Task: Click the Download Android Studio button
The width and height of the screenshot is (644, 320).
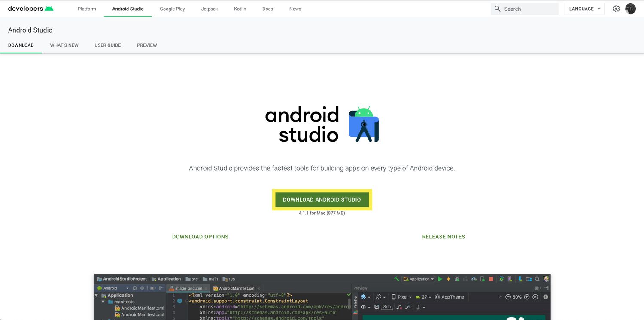Action: click(x=322, y=199)
